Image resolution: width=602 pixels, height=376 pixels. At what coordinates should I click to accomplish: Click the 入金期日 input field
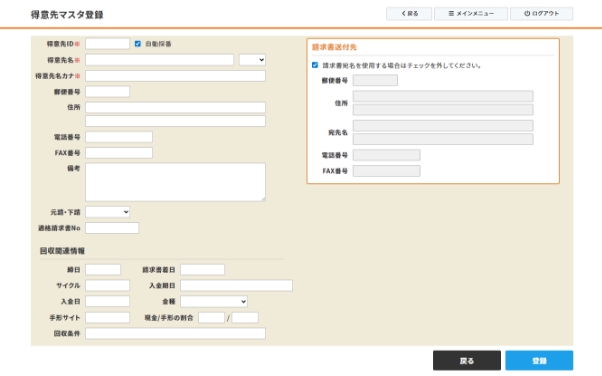(x=236, y=285)
